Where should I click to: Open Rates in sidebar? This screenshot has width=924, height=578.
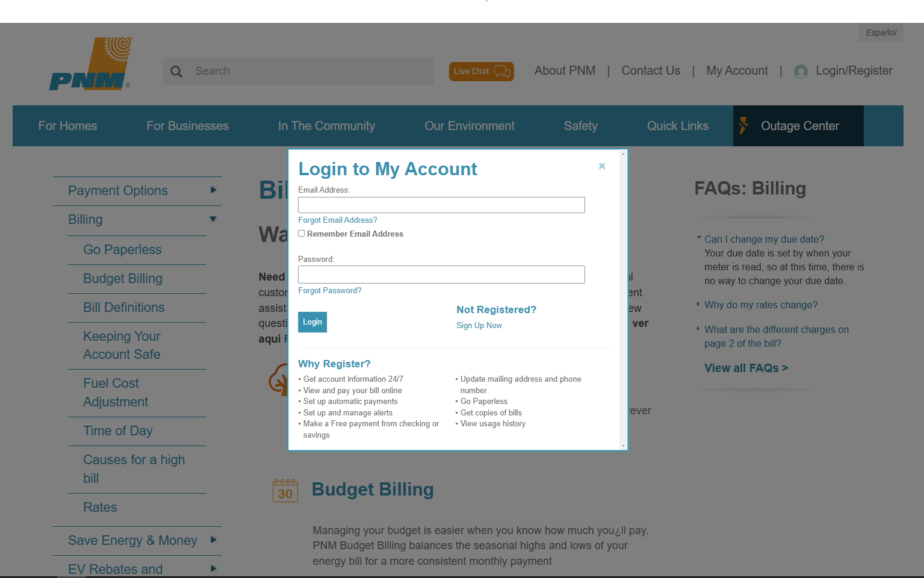(100, 507)
